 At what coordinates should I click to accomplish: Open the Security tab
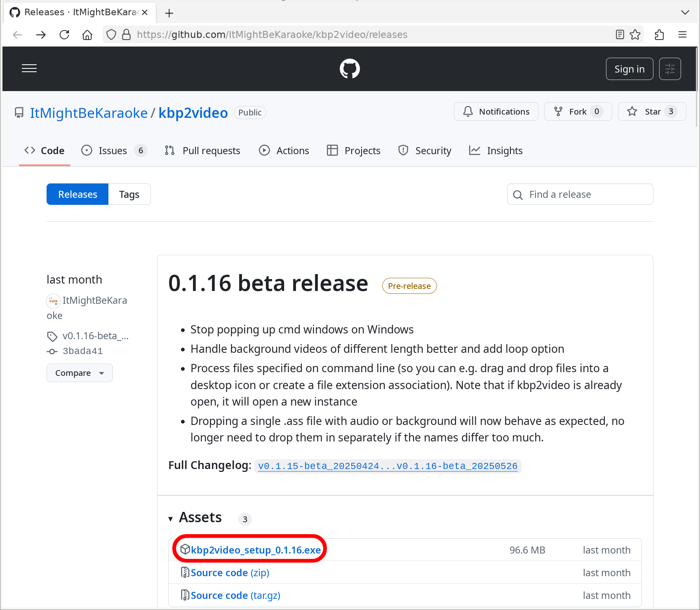click(425, 151)
